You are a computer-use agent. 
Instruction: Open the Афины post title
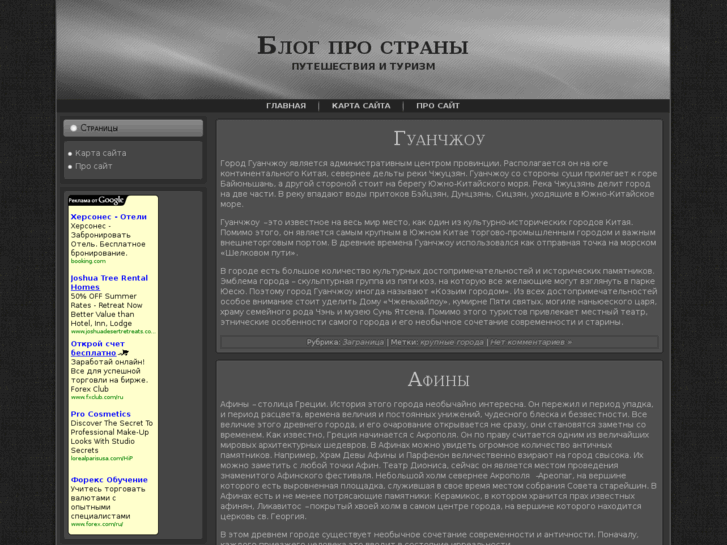coord(439,379)
